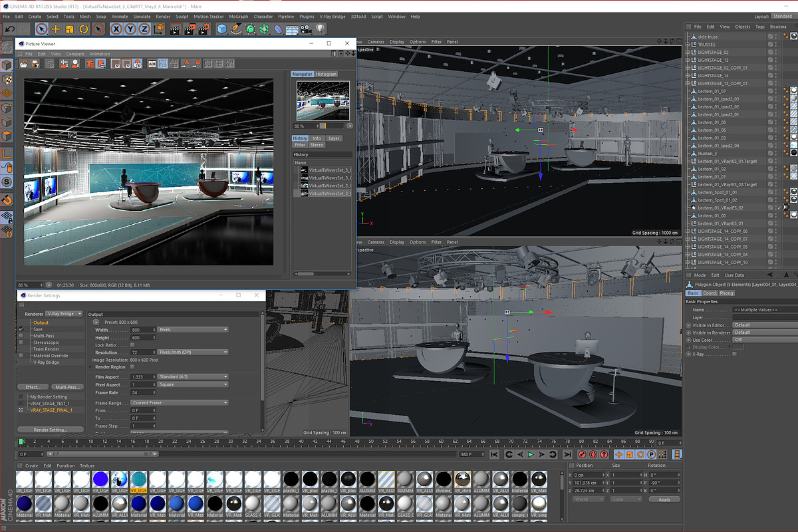Open the Simulate menu

[142, 16]
